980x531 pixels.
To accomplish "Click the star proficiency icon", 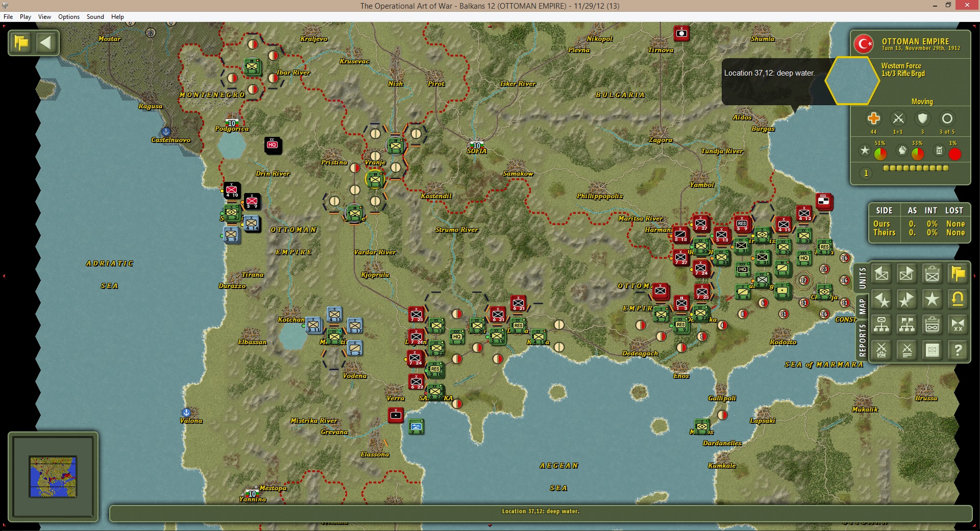I will click(865, 151).
